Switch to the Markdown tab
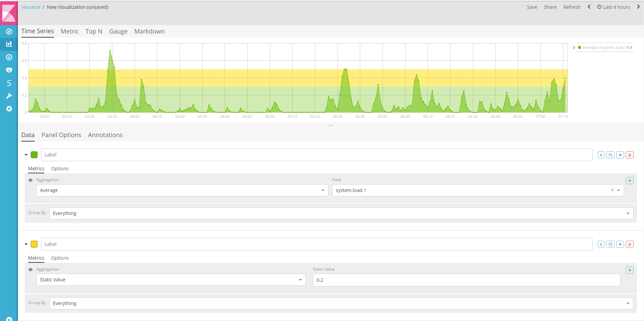This screenshot has height=321, width=644. click(149, 31)
